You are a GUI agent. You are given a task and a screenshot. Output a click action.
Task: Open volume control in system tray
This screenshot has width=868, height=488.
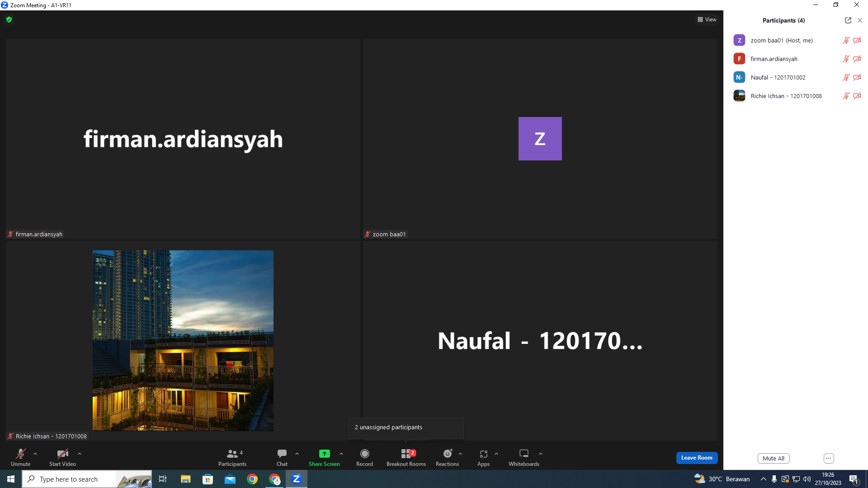point(807,479)
